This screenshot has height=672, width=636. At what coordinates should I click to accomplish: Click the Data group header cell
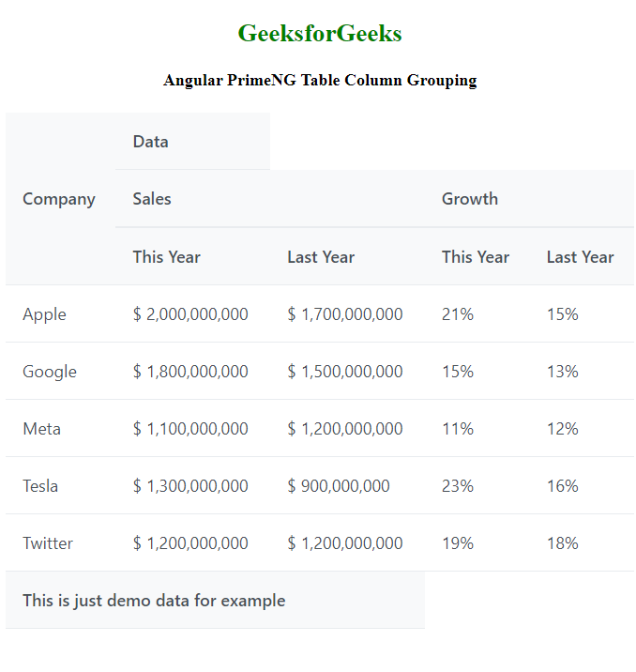pyautogui.click(x=151, y=142)
